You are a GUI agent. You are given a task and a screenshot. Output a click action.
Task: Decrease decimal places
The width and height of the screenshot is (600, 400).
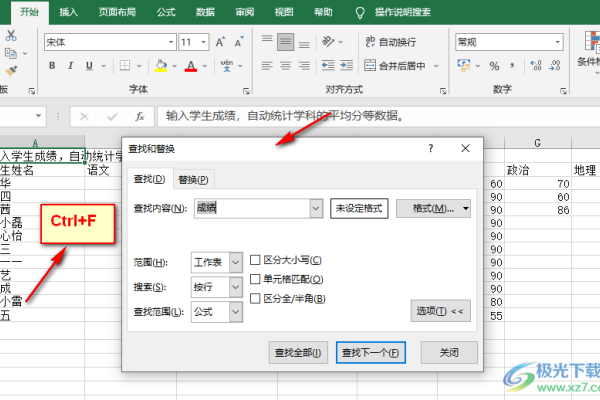tap(554, 66)
